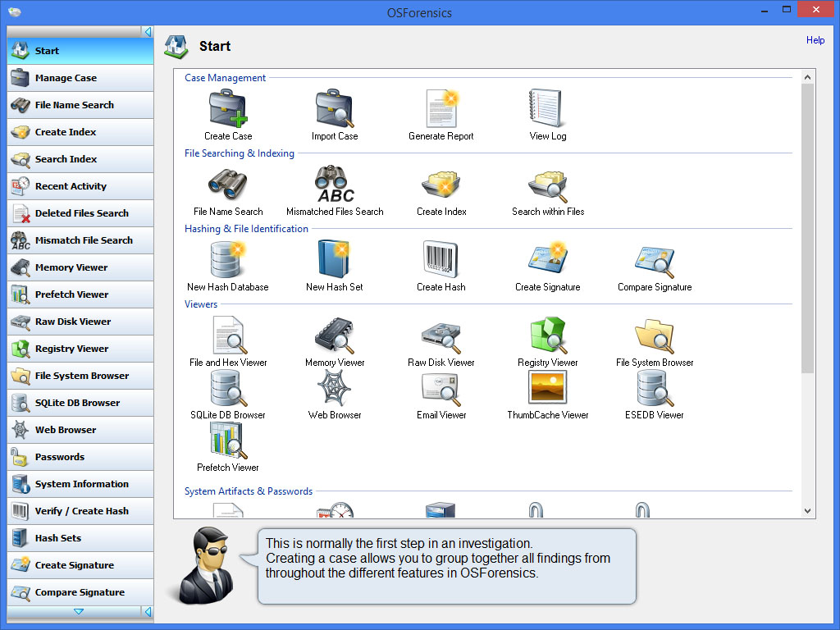
Task: Open SQLite DB Browser icon in Viewers
Action: point(228,388)
